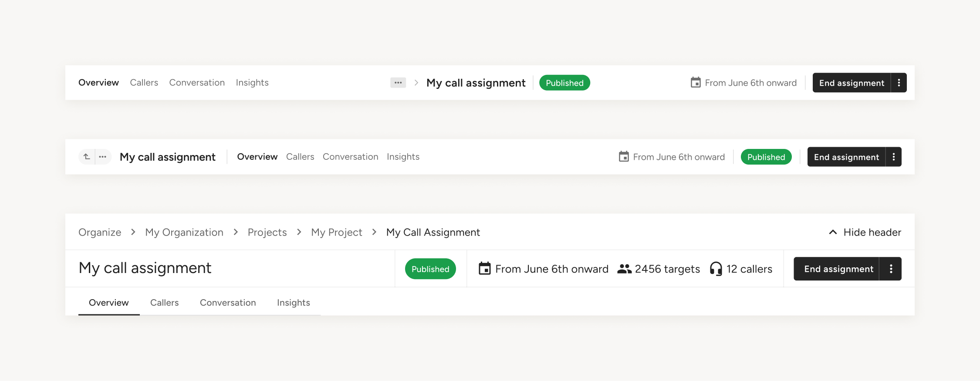Collapse header using the chevron-up icon

pyautogui.click(x=833, y=232)
